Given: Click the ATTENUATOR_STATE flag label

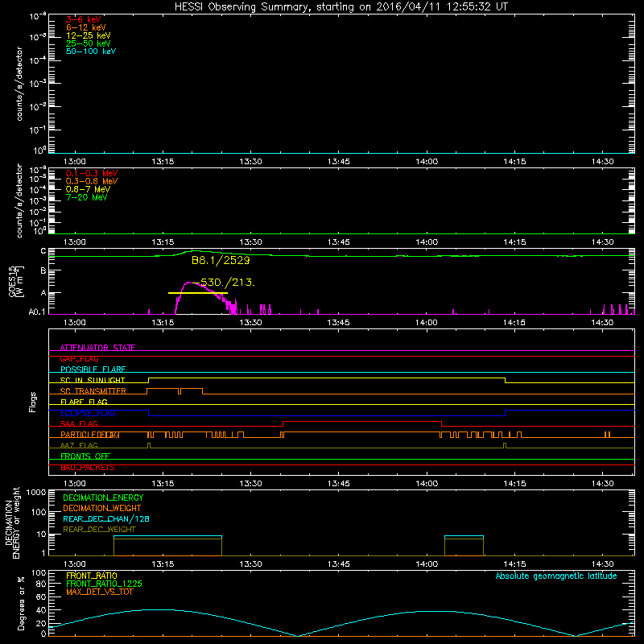Looking at the screenshot, I should [x=97, y=348].
